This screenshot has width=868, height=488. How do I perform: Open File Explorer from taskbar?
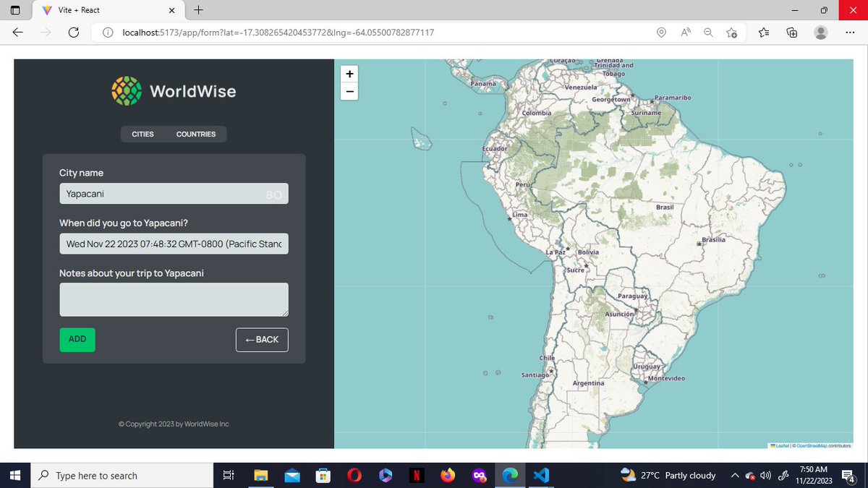(x=260, y=475)
